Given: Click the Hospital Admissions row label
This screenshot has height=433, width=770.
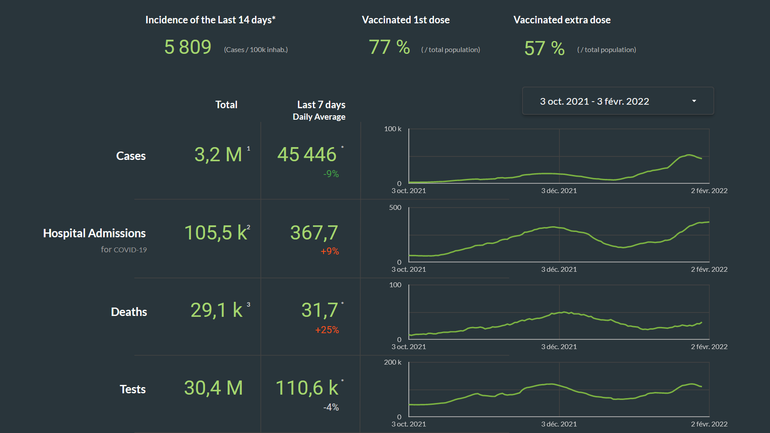Looking at the screenshot, I should 95,233.
